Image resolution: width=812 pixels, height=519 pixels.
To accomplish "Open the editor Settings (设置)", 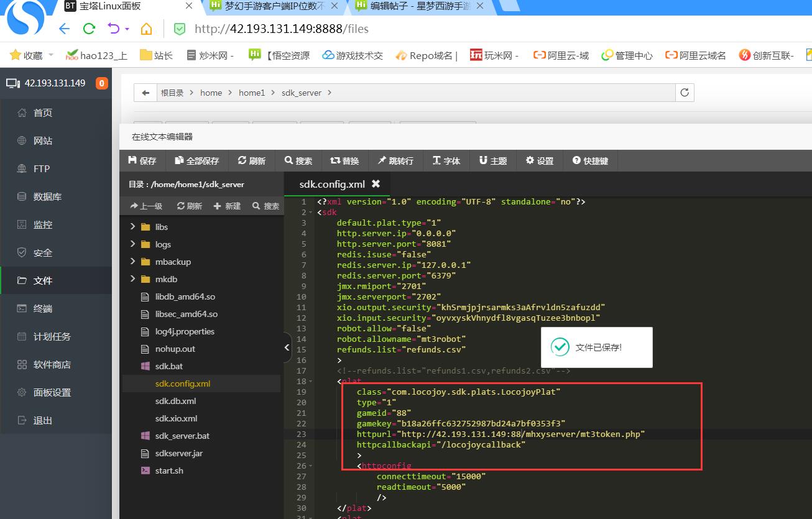I will coord(539,160).
